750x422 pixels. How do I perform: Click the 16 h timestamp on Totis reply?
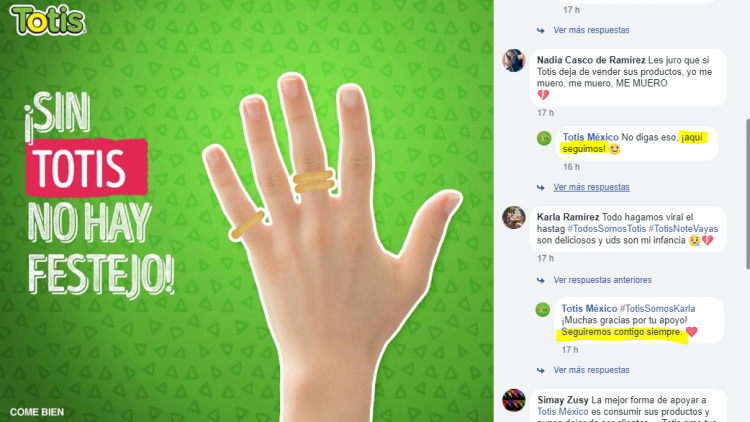pos(571,167)
